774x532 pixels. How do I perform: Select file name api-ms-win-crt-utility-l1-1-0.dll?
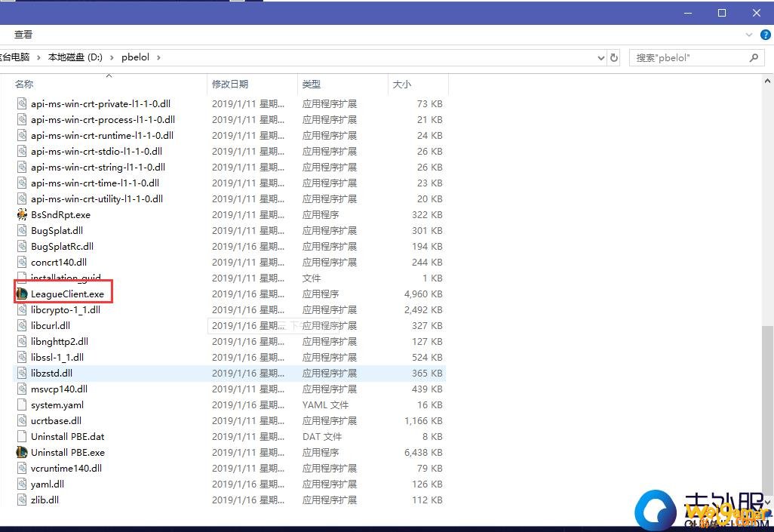pyautogui.click(x=97, y=198)
